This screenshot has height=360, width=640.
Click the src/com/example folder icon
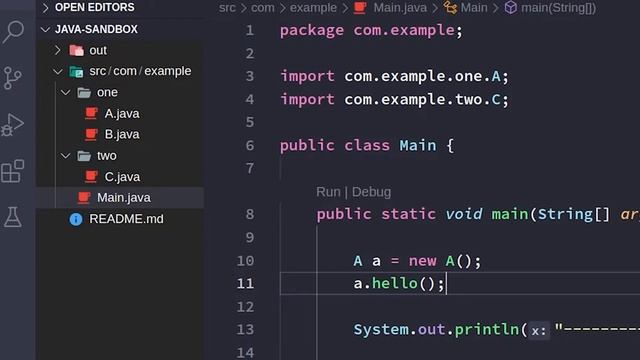coord(76,71)
